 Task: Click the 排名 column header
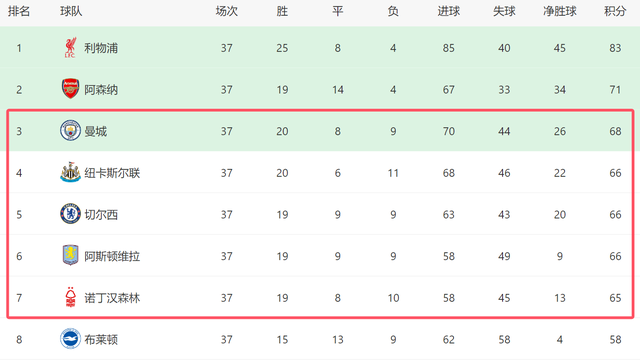coord(19,11)
